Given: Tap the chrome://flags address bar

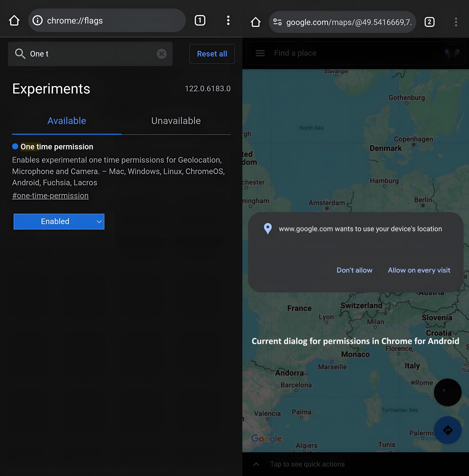Looking at the screenshot, I should coord(107,20).
